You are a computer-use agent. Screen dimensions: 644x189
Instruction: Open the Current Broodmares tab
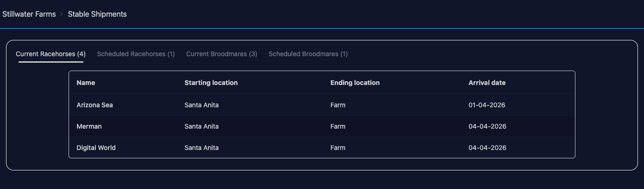221,54
